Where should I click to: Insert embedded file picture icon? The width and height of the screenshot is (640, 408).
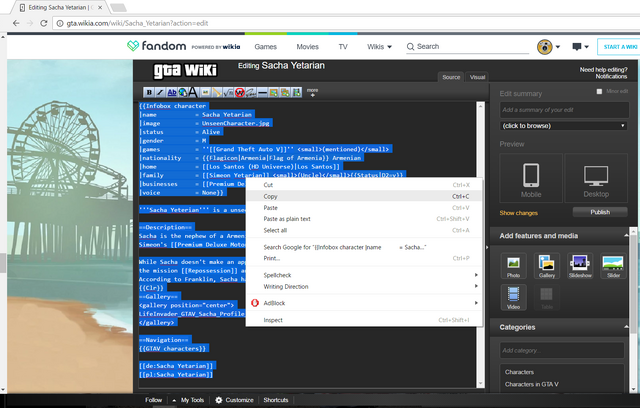click(205, 93)
